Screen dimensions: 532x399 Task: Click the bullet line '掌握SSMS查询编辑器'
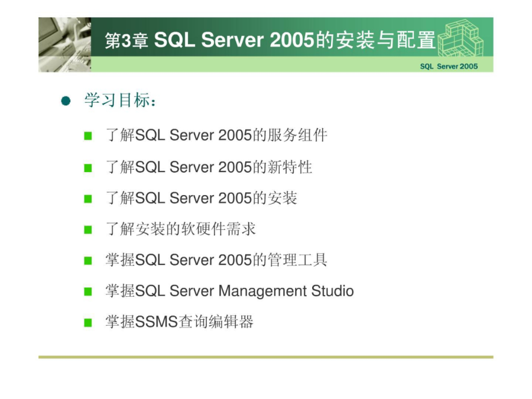point(180,322)
